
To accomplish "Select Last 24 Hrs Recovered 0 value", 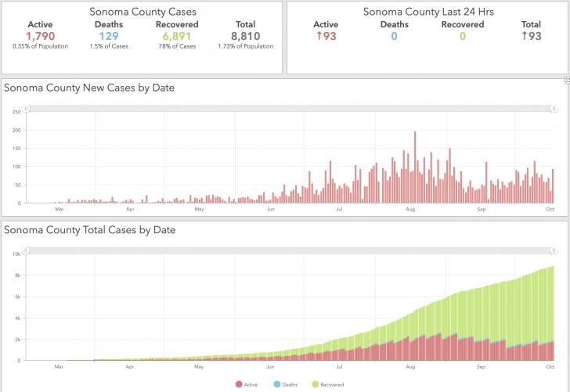I will 463,36.
